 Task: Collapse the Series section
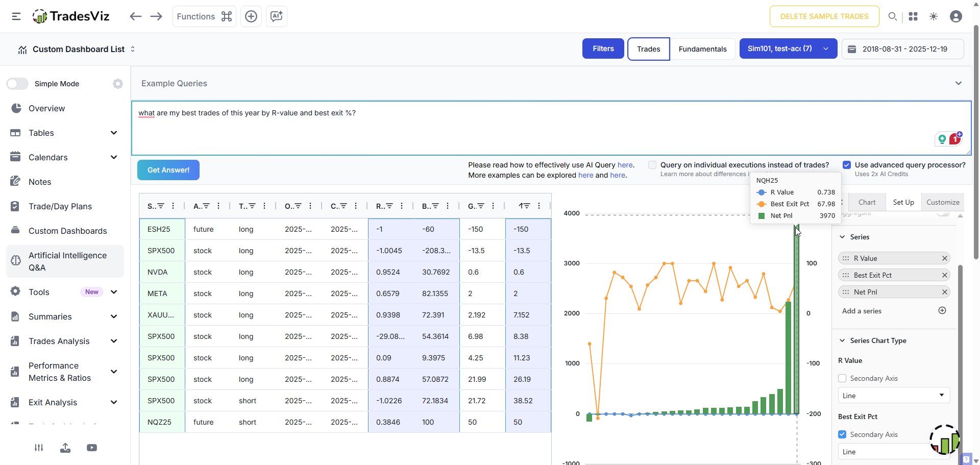point(842,237)
